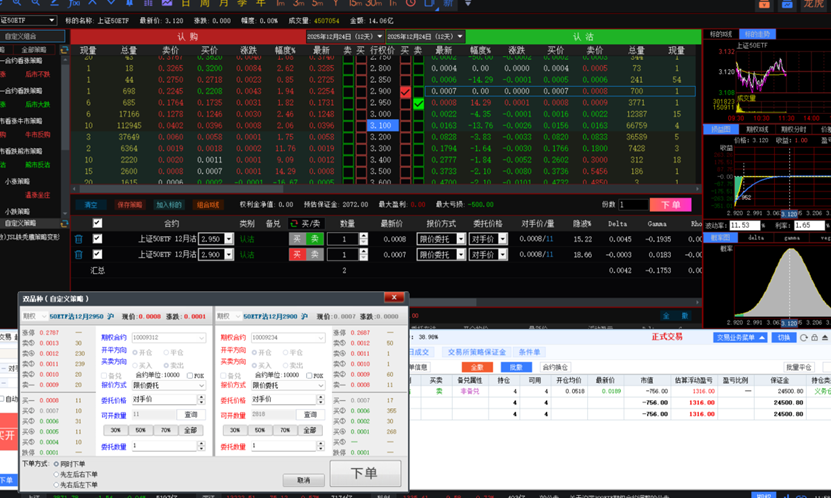The image size is (831, 498).
Task: Open strike dropdown showing 2.900
Action: [229, 255]
